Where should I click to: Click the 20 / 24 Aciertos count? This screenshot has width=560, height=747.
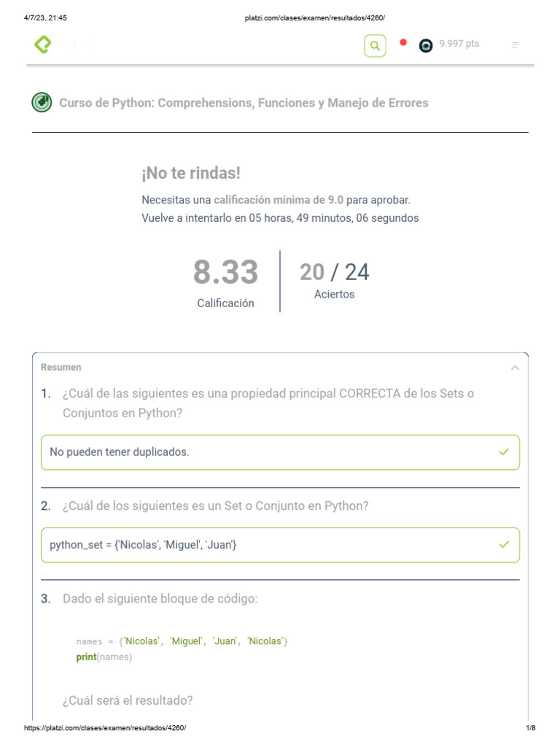pos(334,280)
